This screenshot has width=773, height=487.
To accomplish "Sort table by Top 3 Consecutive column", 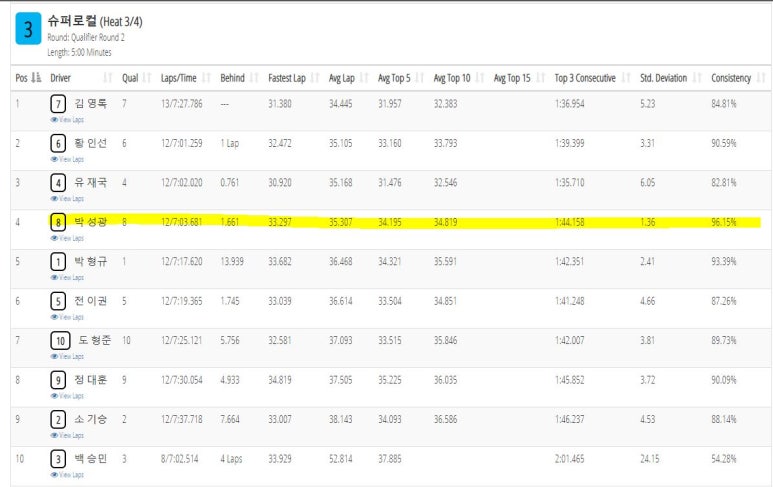I will pos(593,78).
